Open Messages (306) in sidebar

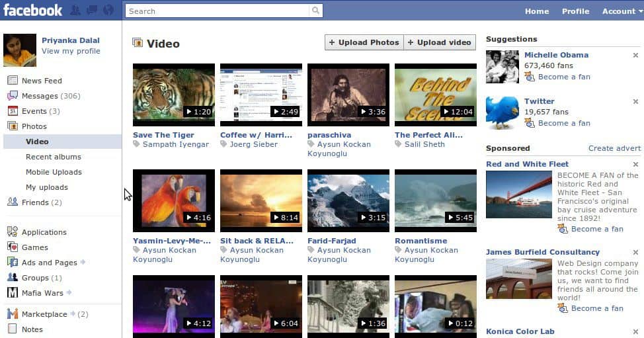click(x=51, y=96)
